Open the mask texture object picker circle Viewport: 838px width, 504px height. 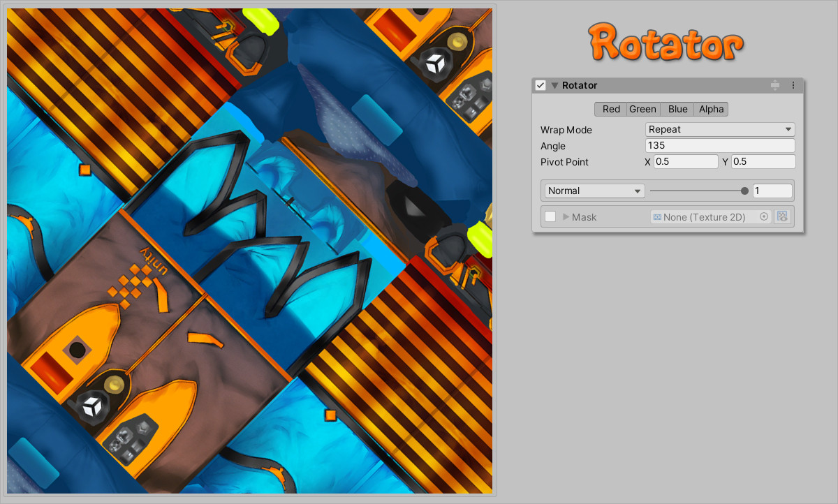coord(764,217)
